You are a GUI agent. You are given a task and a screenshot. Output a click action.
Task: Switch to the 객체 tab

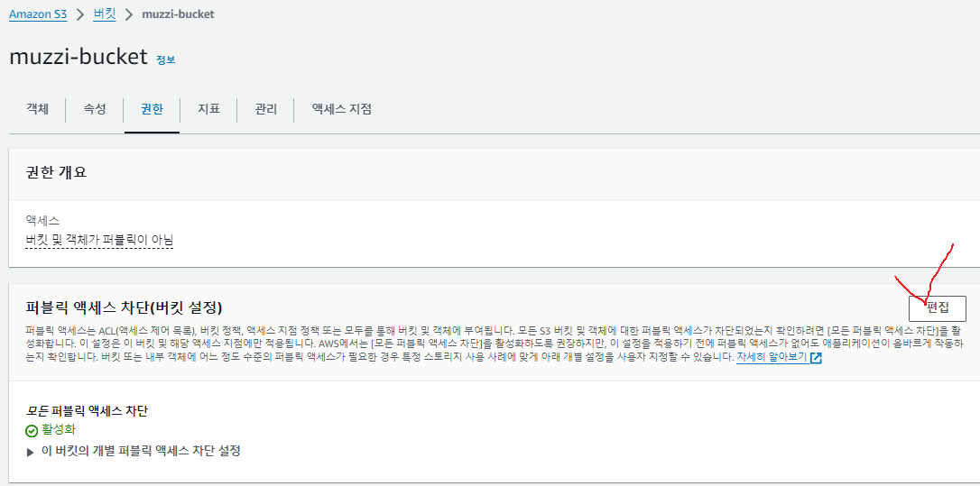click(x=37, y=109)
